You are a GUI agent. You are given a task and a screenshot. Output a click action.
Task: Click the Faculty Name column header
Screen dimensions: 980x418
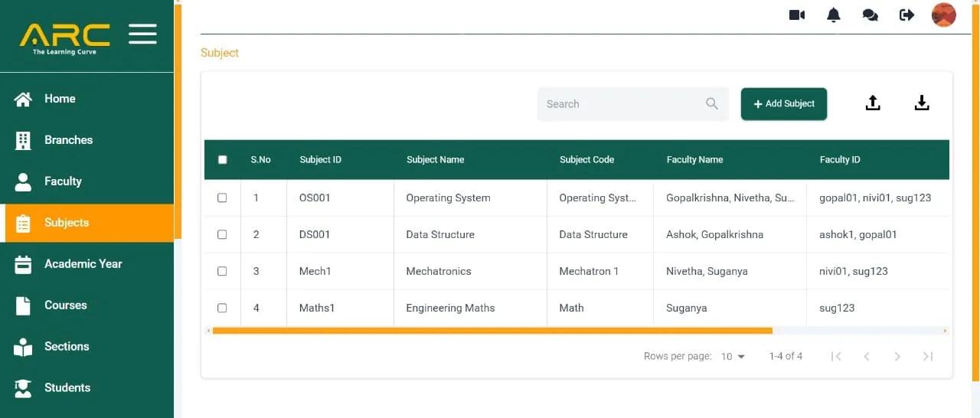694,160
